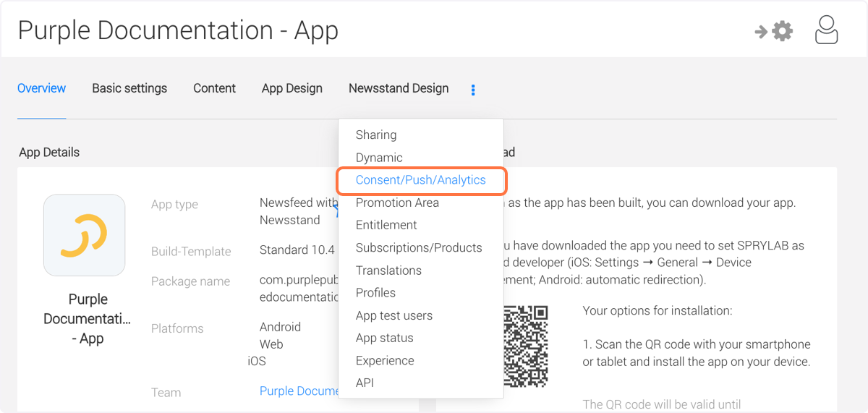
Task: Select Dynamic from the dropdown menu
Action: pyautogui.click(x=379, y=158)
